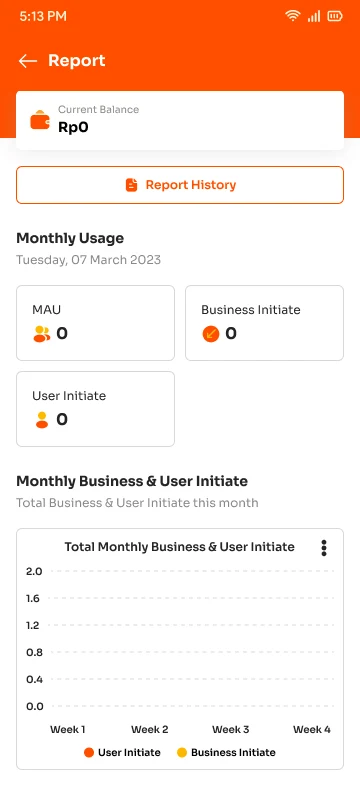Click the Monthly Usage heading
The width and height of the screenshot is (360, 800).
pyautogui.click(x=70, y=238)
